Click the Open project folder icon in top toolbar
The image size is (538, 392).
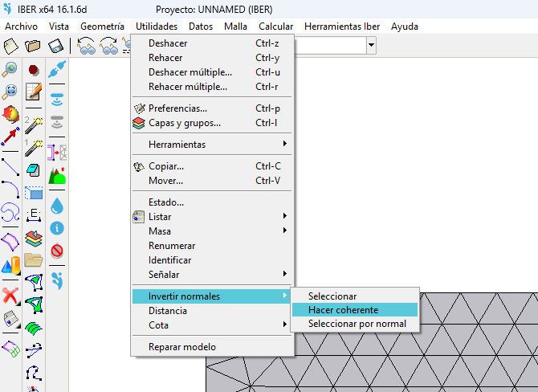[33, 46]
